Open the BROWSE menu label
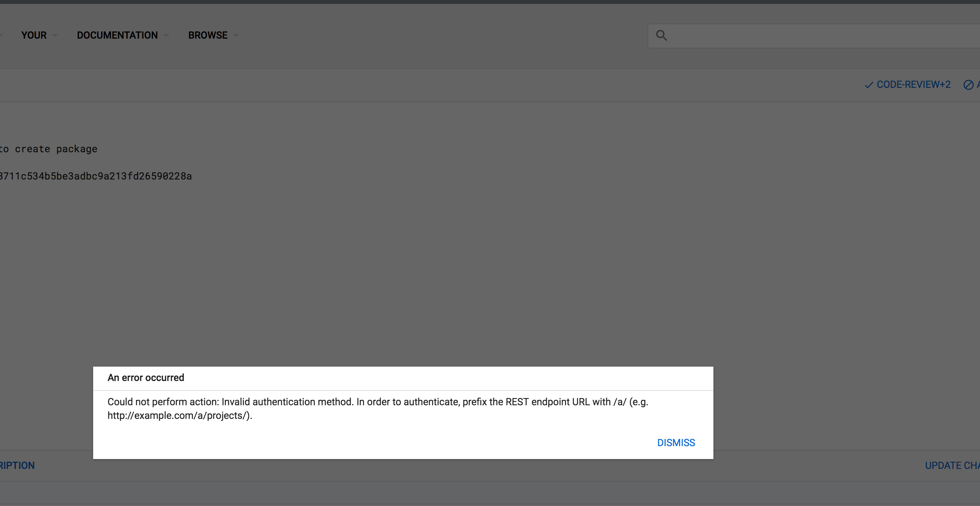 (x=208, y=35)
